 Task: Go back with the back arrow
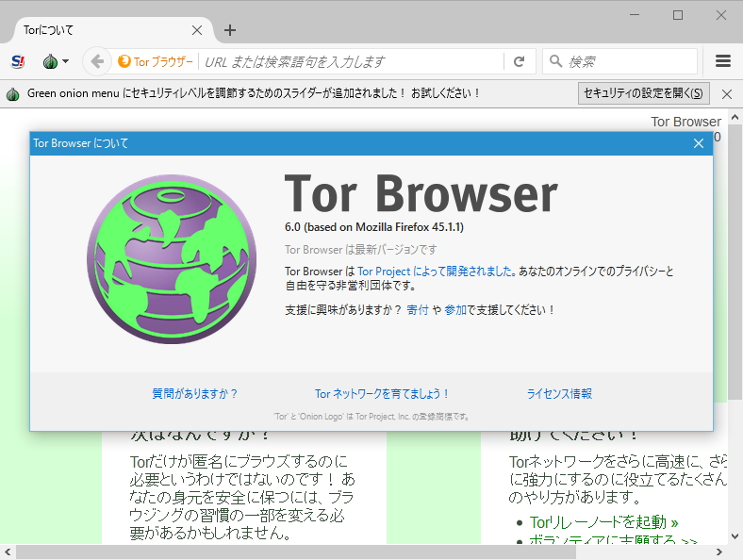tap(97, 61)
